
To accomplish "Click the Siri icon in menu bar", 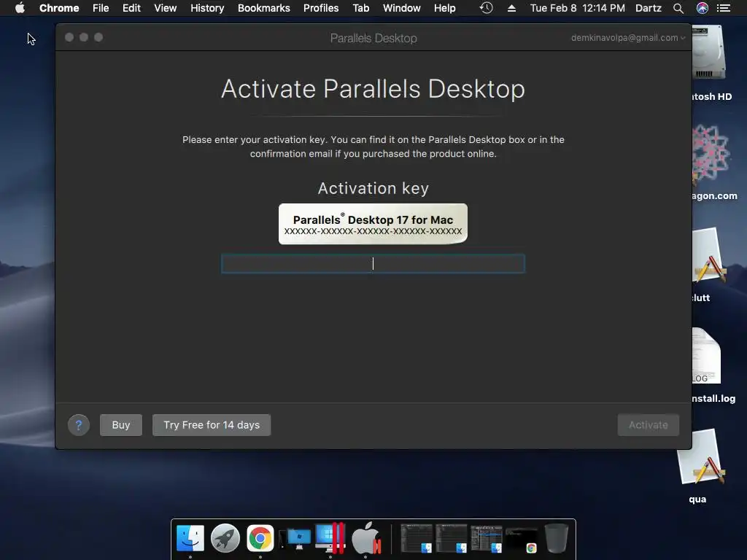I will point(703,8).
